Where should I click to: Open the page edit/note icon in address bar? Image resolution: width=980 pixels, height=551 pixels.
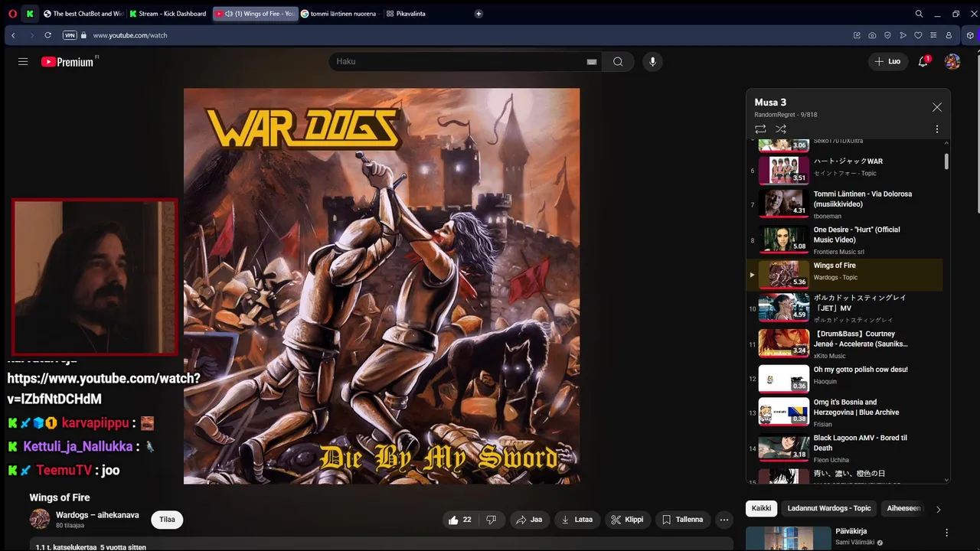pos(857,35)
